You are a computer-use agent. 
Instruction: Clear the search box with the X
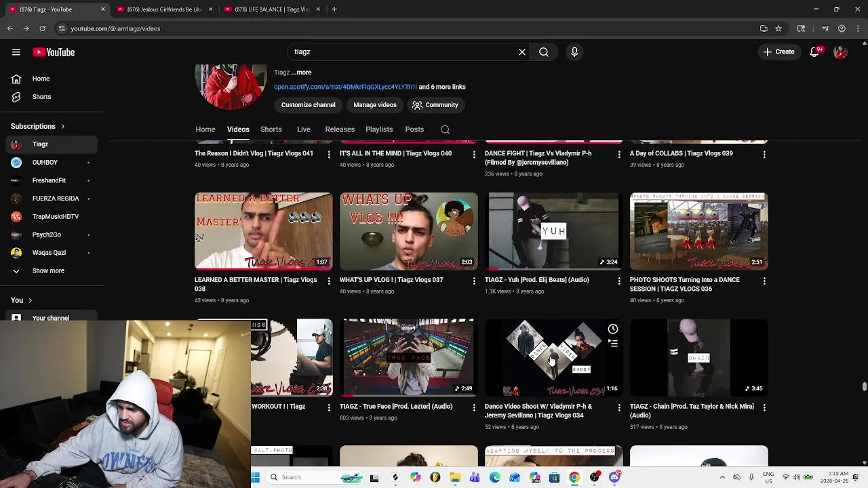(x=522, y=52)
